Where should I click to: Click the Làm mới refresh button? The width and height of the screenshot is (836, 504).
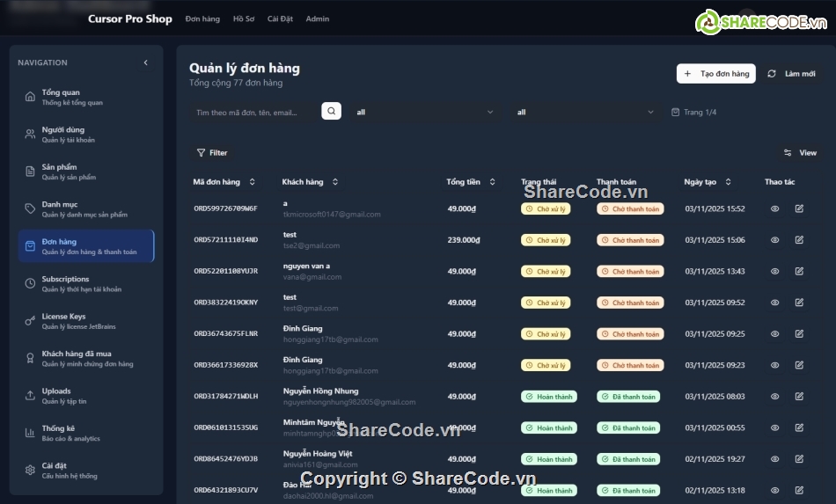pos(791,74)
